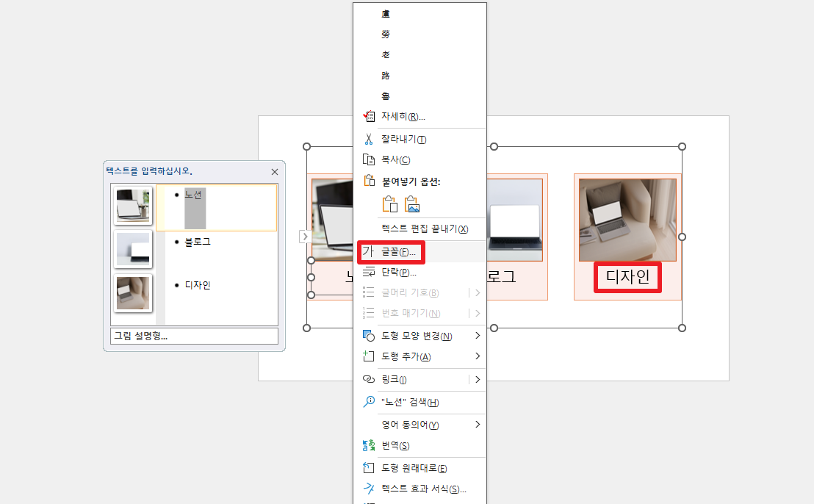
Task: Select the middle laptop thumbnail beside 블로그
Action: click(132, 248)
